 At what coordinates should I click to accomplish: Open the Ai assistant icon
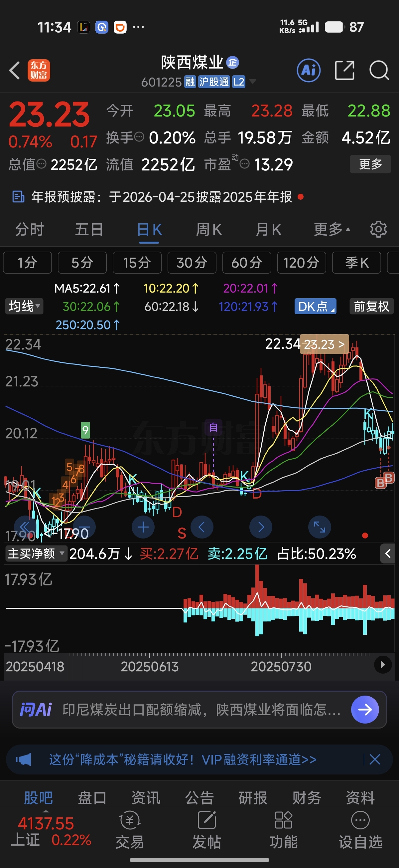(309, 71)
